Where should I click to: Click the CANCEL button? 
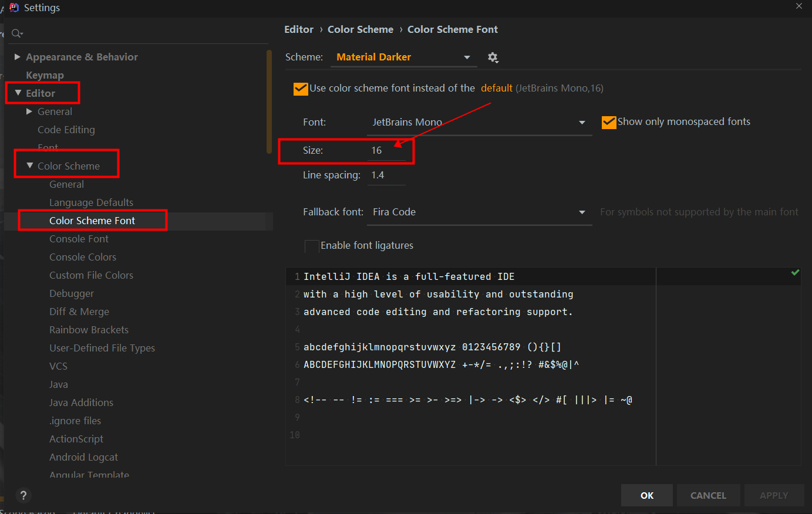[708, 495]
